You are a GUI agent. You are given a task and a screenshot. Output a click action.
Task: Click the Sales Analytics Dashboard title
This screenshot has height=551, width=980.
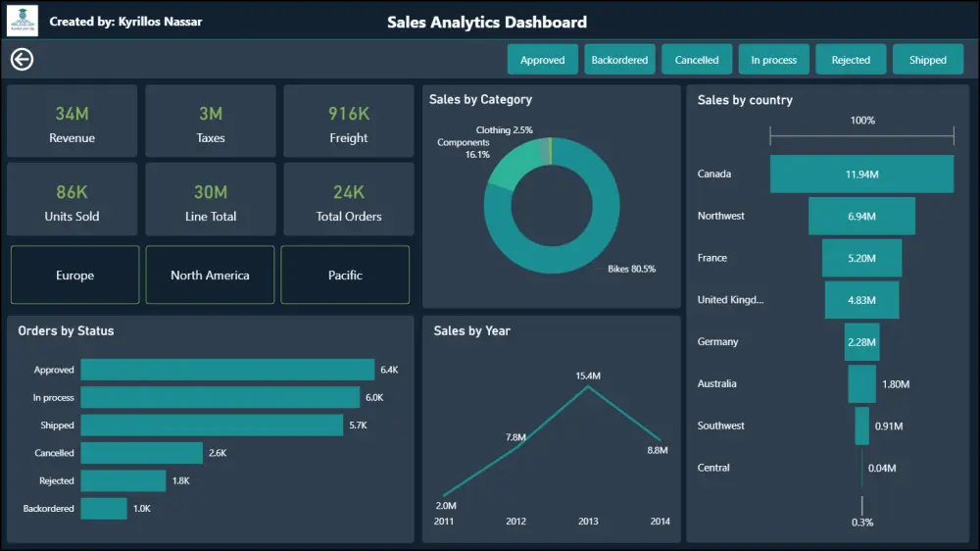pyautogui.click(x=487, y=22)
